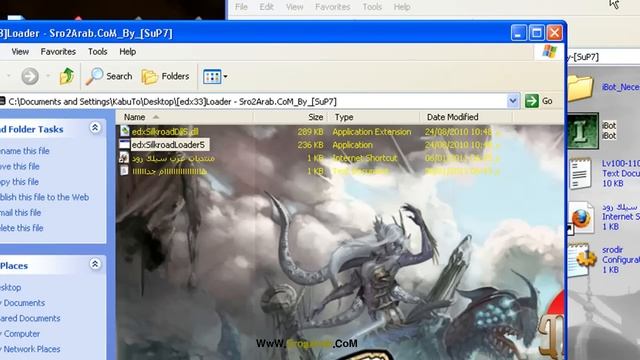640x360 pixels.
Task: Click the Go button
Action: [539, 101]
